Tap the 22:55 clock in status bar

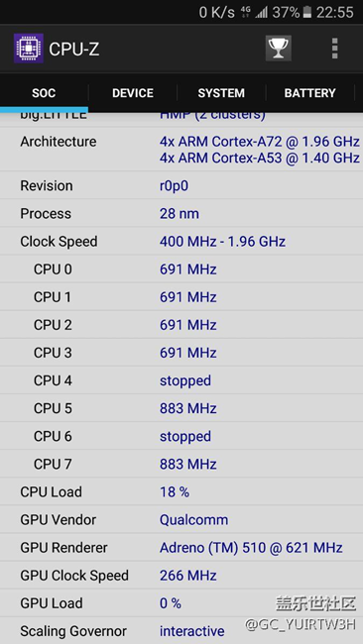click(334, 13)
